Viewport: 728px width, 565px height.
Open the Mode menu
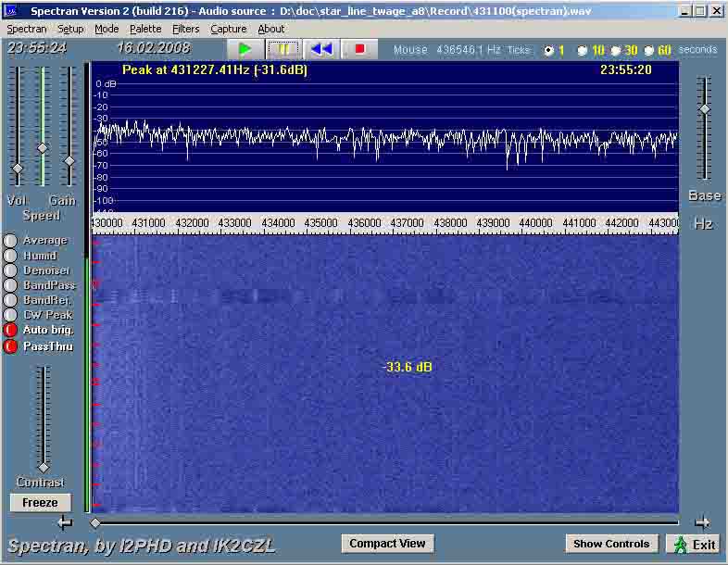[x=107, y=29]
